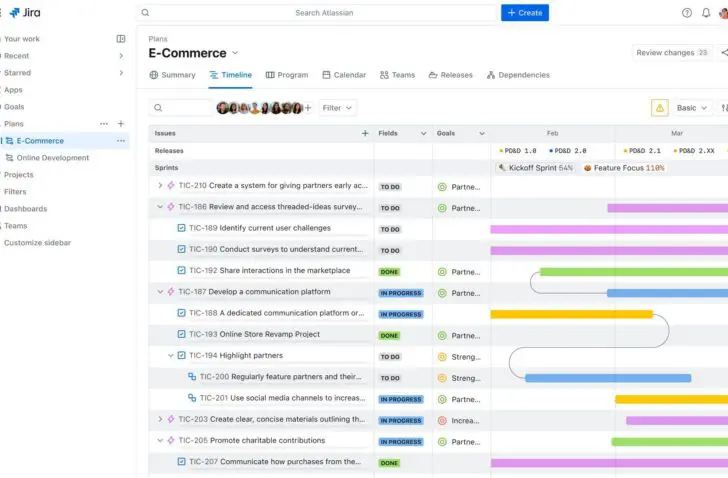Viewport: 728px width, 478px height.
Task: Click the goal icon in TIC-192 row
Action: point(442,272)
